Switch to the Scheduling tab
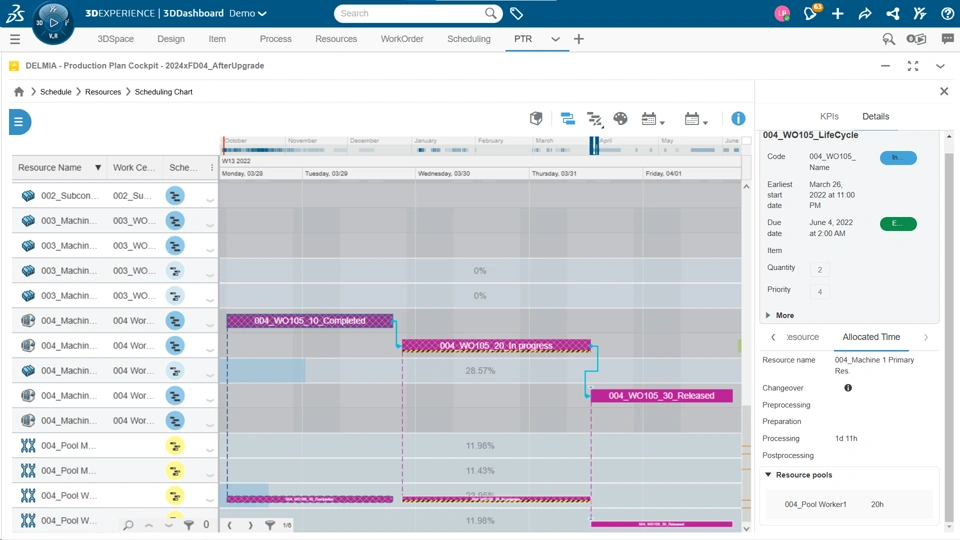This screenshot has width=960, height=540. click(x=468, y=39)
